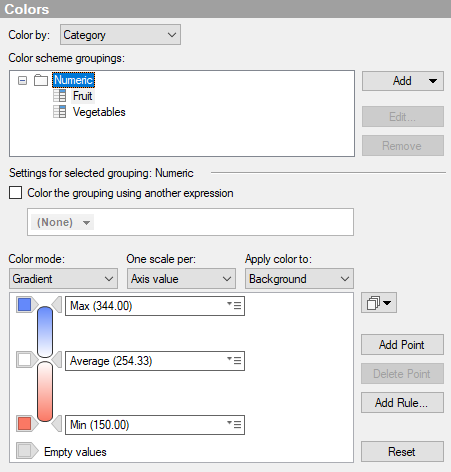This screenshot has height=472, width=451.
Task: Open the color scheme copy icon menu
Action: click(x=379, y=303)
